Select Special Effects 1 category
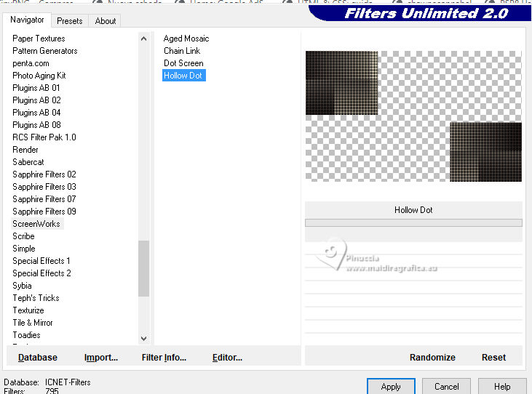 (x=41, y=261)
